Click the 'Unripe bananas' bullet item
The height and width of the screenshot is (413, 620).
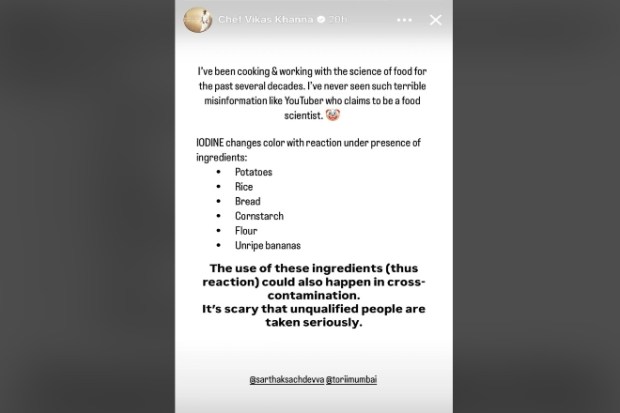coord(266,245)
